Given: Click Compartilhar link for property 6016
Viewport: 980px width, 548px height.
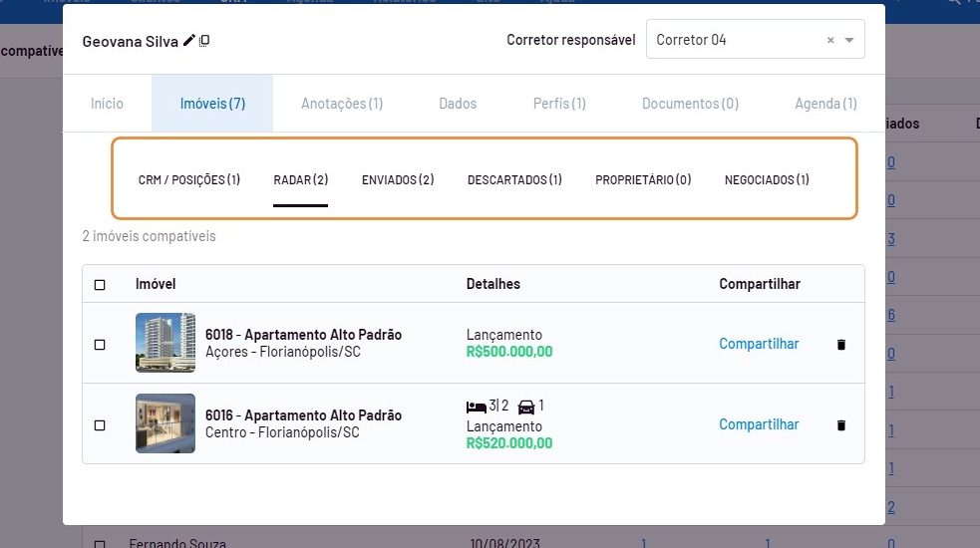Looking at the screenshot, I should tap(759, 424).
